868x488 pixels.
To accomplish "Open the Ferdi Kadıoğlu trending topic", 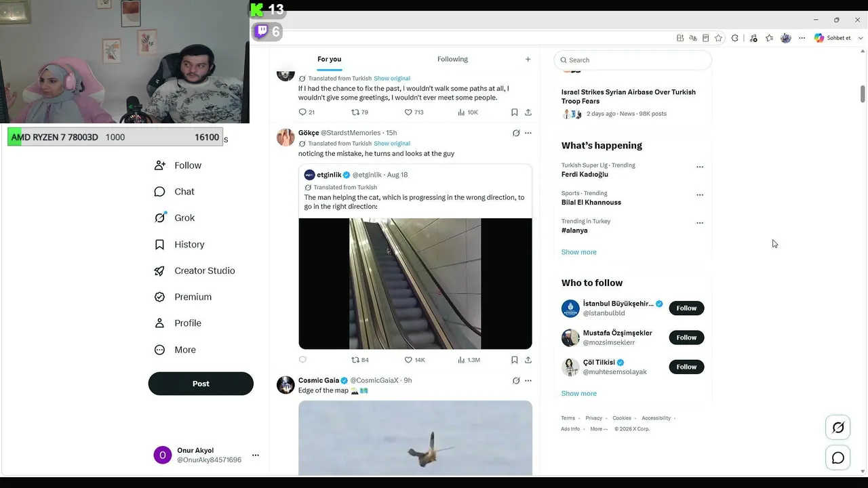I will tap(584, 174).
